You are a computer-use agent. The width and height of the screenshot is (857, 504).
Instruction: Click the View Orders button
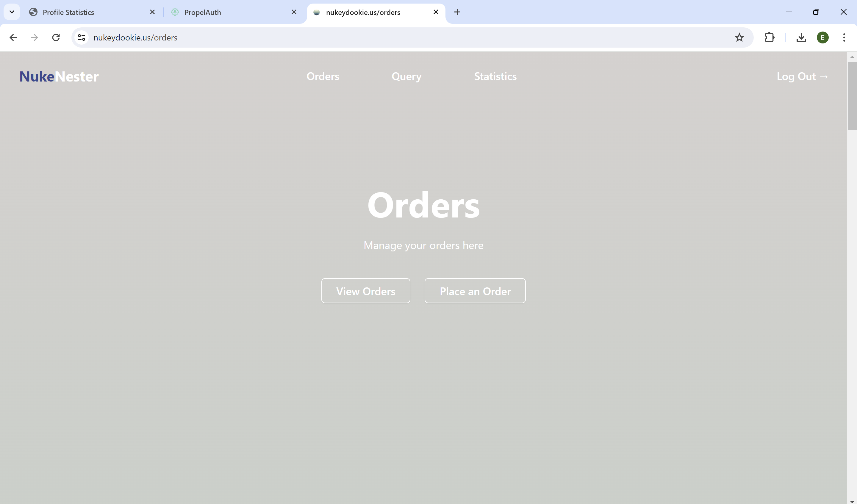pyautogui.click(x=366, y=291)
